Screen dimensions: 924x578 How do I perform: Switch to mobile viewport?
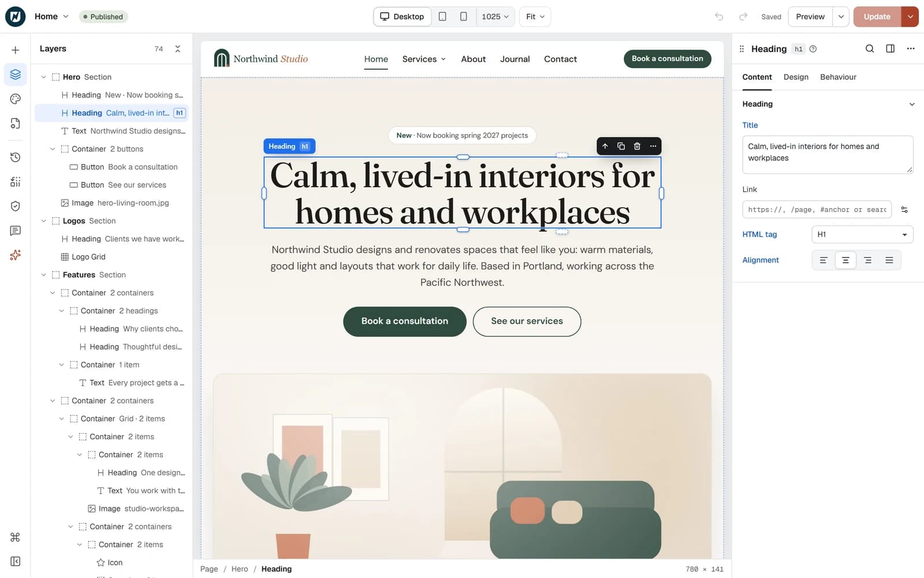click(x=463, y=17)
